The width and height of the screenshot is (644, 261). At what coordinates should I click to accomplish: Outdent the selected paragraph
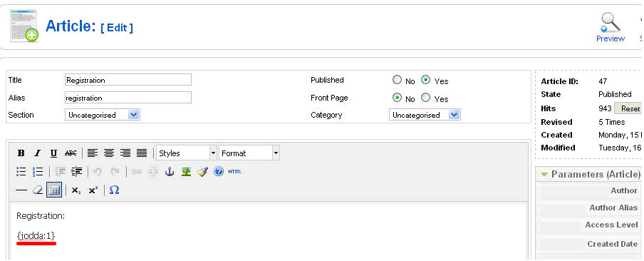click(x=60, y=171)
